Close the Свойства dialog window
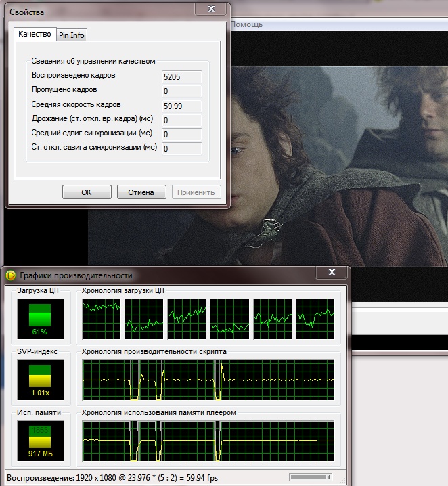Screen dimensions: 448x486 (x=211, y=11)
